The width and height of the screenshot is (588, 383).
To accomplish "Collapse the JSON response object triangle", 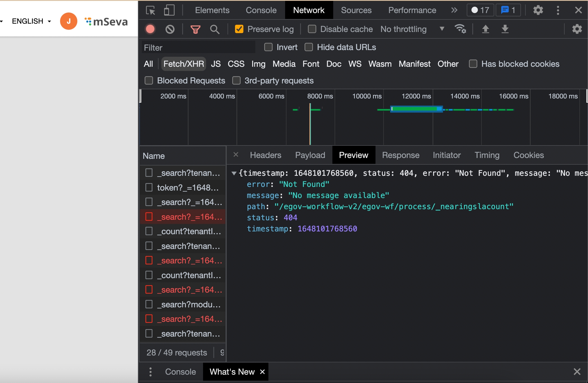I will [234, 173].
